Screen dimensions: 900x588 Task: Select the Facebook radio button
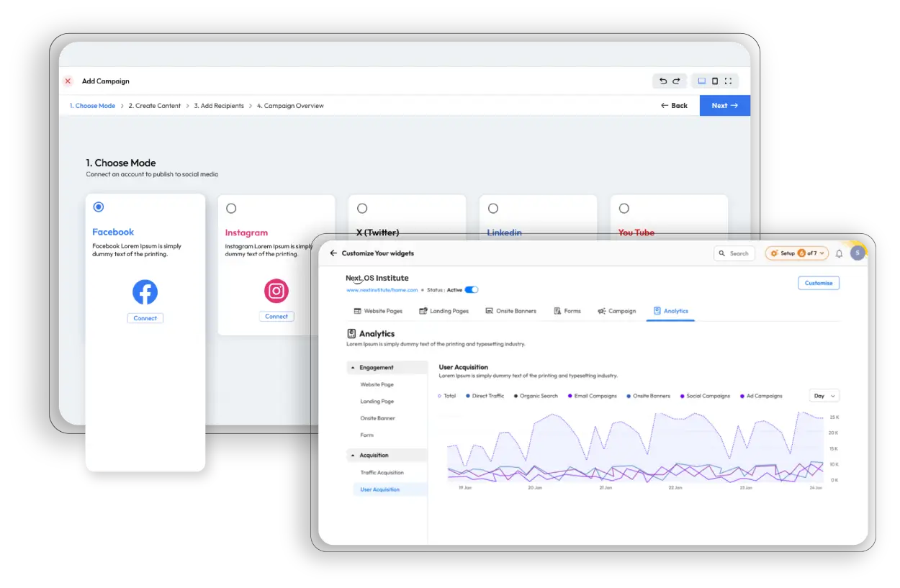pyautogui.click(x=99, y=207)
